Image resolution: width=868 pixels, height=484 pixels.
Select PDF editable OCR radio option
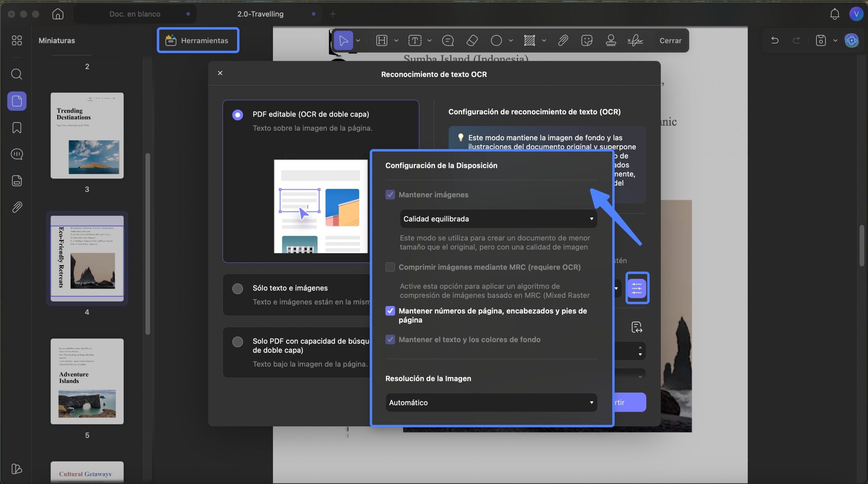click(x=237, y=115)
